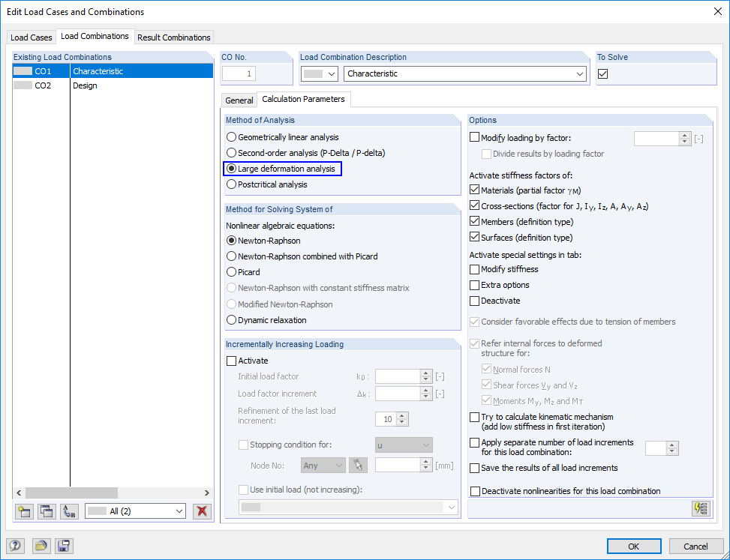
Task: Pick node graphically icon
Action: click(x=358, y=465)
